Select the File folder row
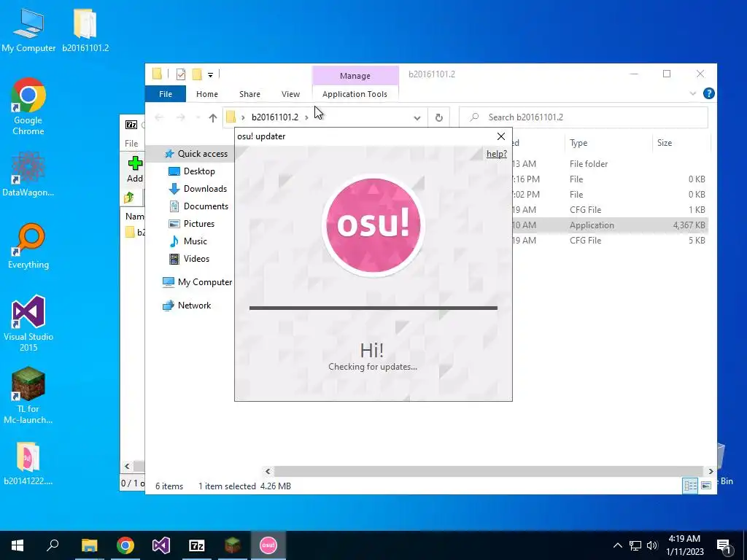Screen dimensions: 747x560 click(x=610, y=164)
